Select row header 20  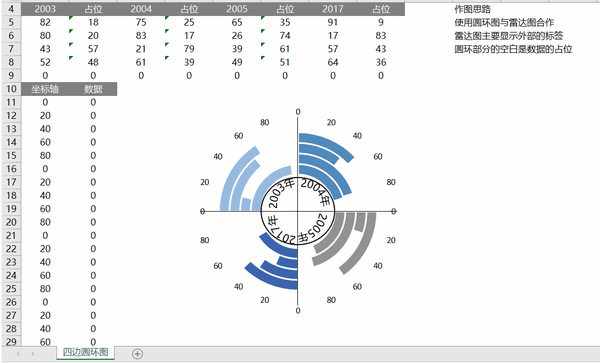tap(11, 222)
